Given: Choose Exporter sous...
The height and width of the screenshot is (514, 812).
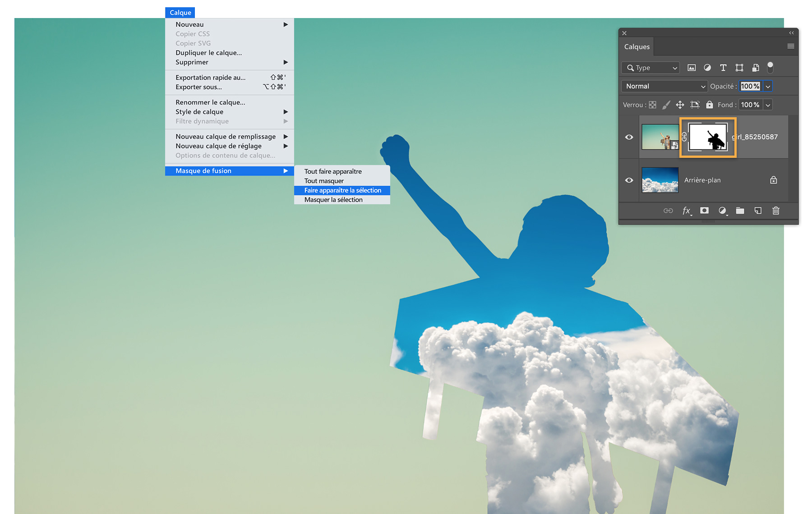Looking at the screenshot, I should (230, 87).
